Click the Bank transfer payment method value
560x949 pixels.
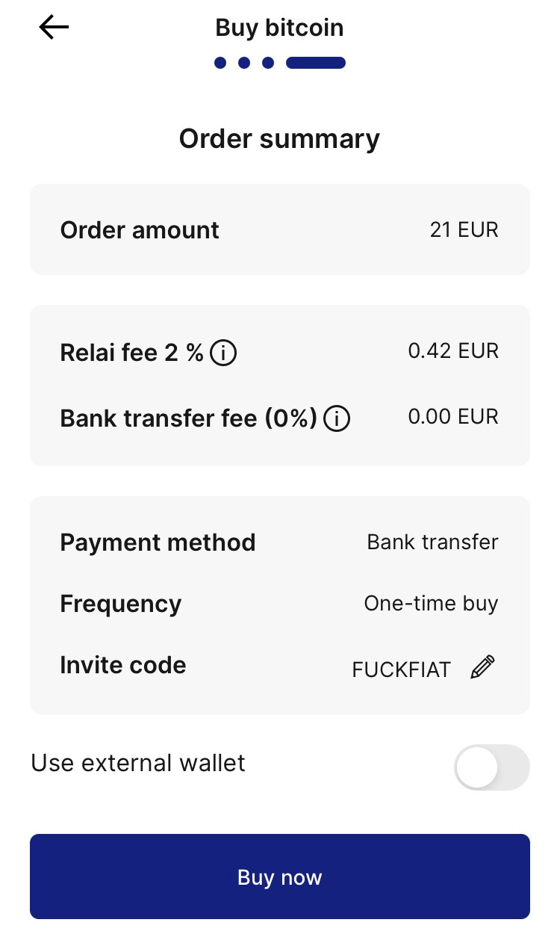[x=432, y=542]
